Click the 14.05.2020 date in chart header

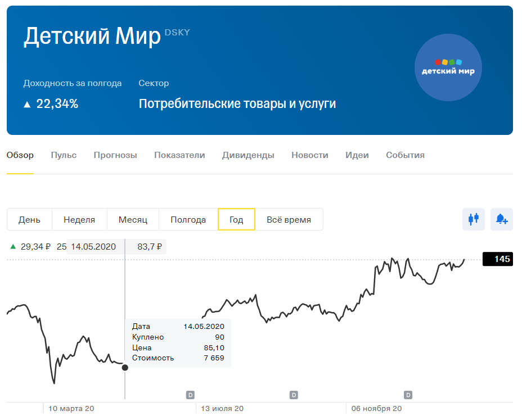coord(93,247)
